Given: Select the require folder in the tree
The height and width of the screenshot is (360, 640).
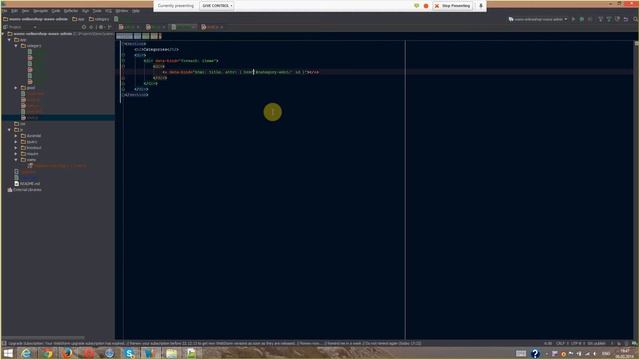Looking at the screenshot, I should point(30,154).
